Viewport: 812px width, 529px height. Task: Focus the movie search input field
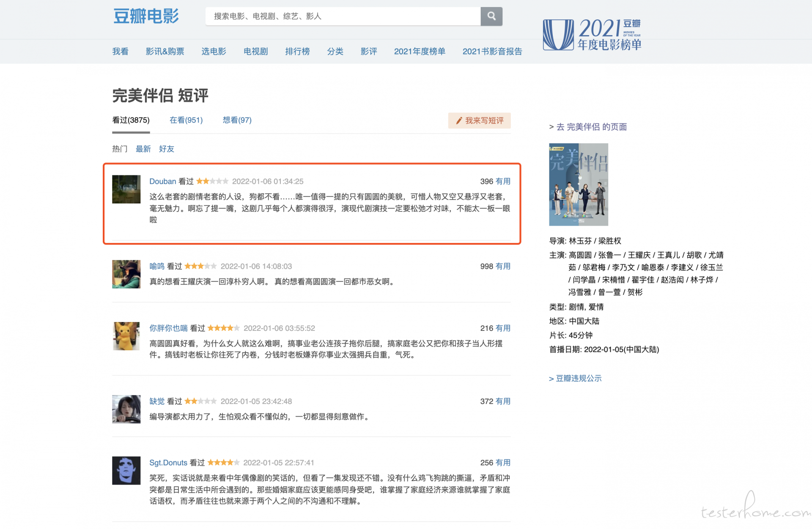(x=343, y=16)
